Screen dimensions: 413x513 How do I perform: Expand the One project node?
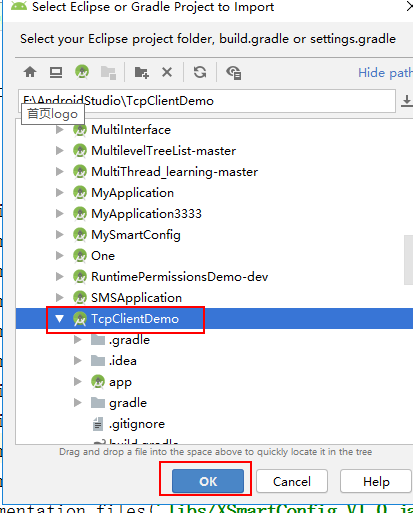[60, 256]
